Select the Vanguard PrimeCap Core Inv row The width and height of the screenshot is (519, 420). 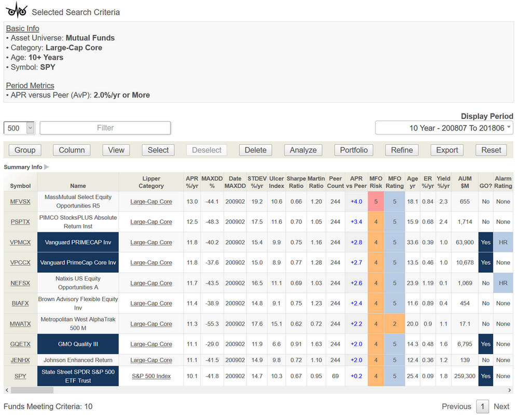tap(78, 262)
